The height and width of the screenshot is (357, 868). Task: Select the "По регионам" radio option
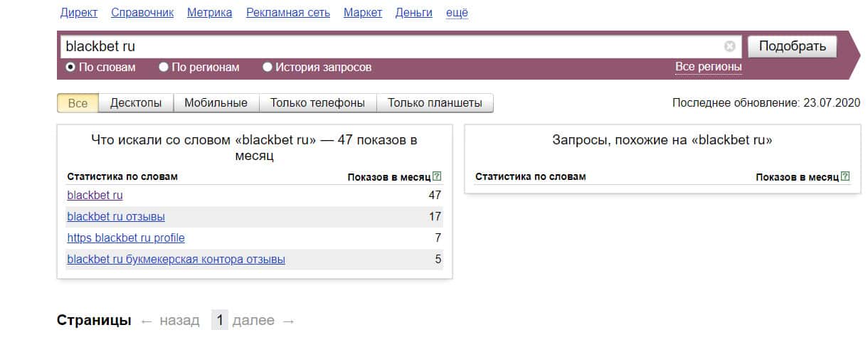click(164, 68)
